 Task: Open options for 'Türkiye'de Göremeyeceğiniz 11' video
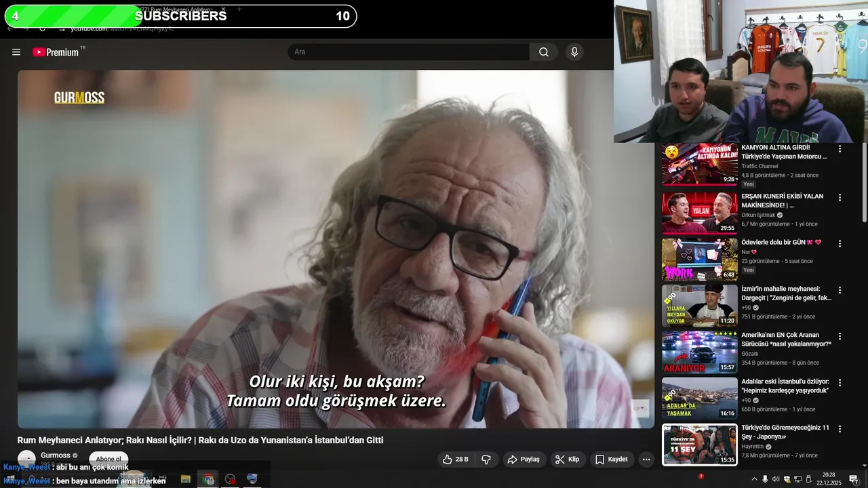click(x=840, y=429)
